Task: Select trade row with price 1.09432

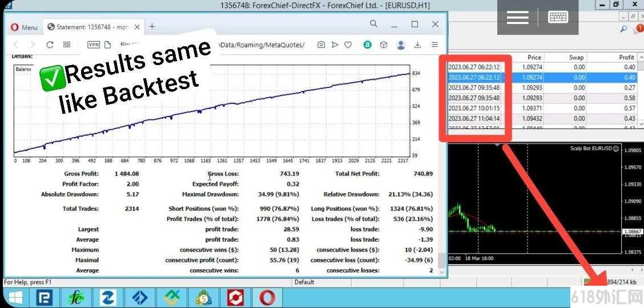Action: 541,118
